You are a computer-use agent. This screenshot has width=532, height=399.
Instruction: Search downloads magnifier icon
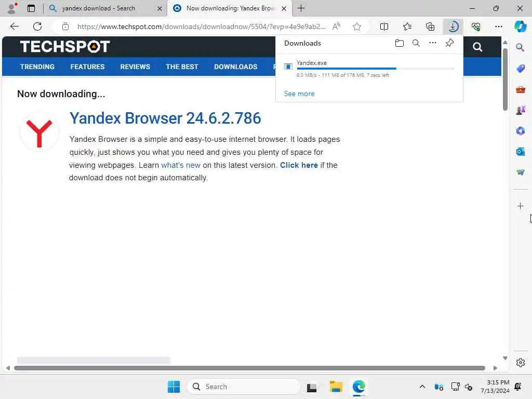tap(416, 43)
